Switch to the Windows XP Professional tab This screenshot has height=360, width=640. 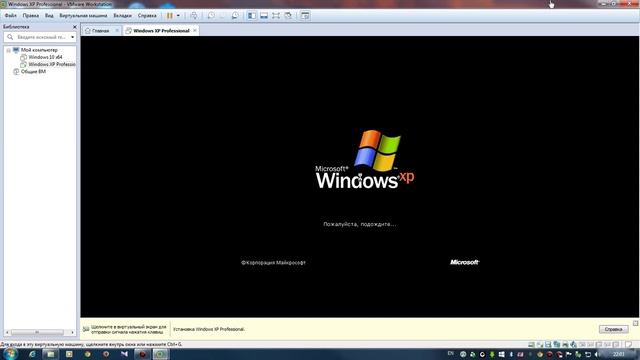(161, 31)
